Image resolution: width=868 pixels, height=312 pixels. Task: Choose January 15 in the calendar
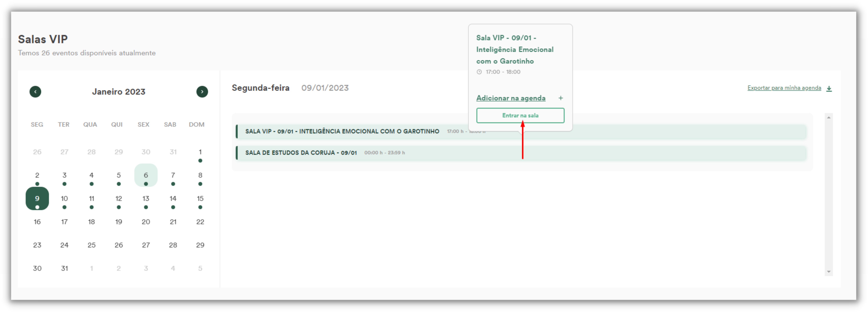point(200,198)
